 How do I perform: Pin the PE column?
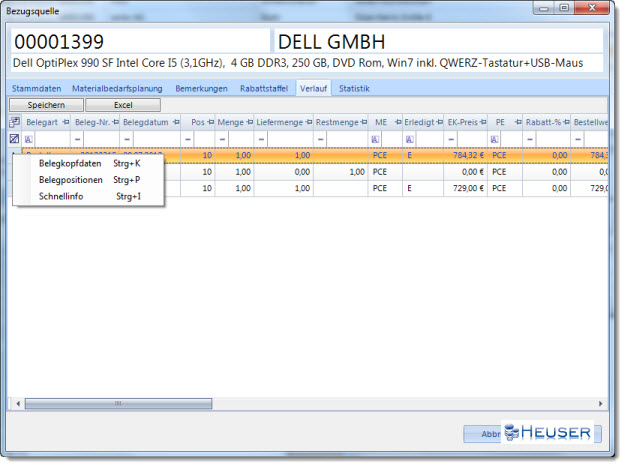pyautogui.click(x=518, y=122)
